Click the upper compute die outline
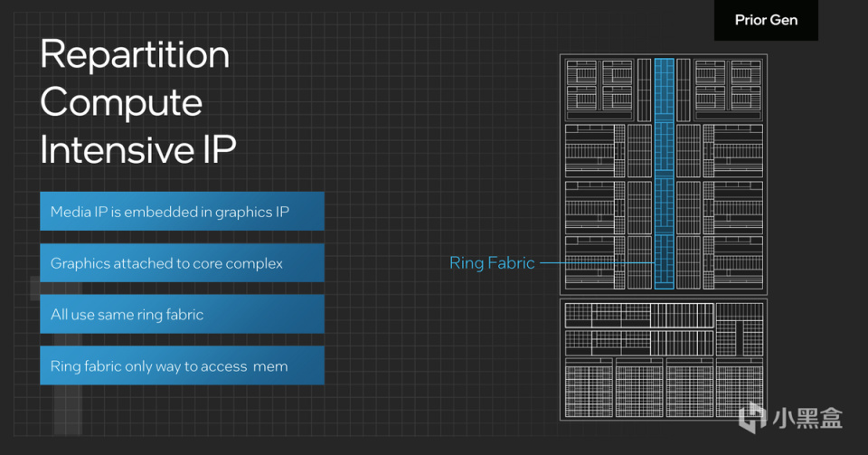The height and width of the screenshot is (455, 868). click(664, 174)
